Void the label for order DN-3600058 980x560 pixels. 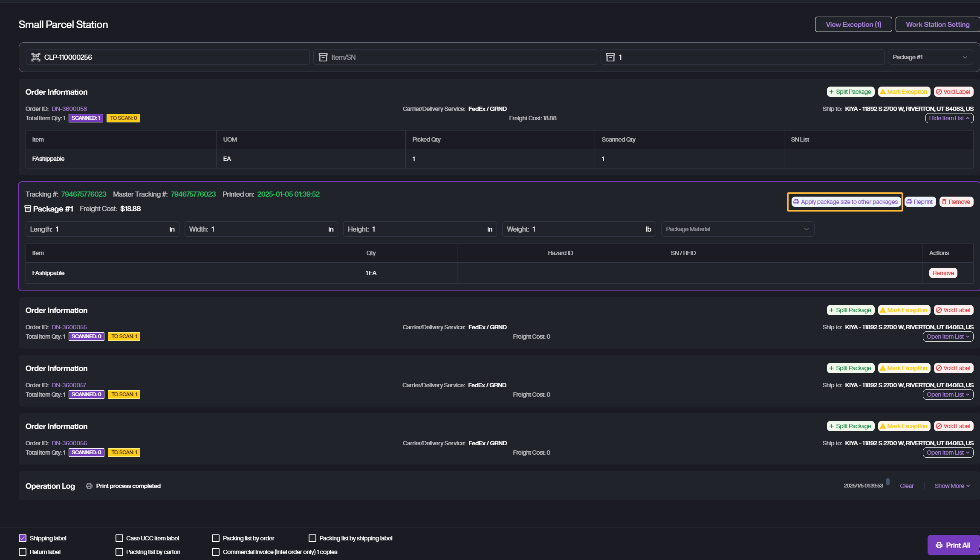[x=953, y=92]
